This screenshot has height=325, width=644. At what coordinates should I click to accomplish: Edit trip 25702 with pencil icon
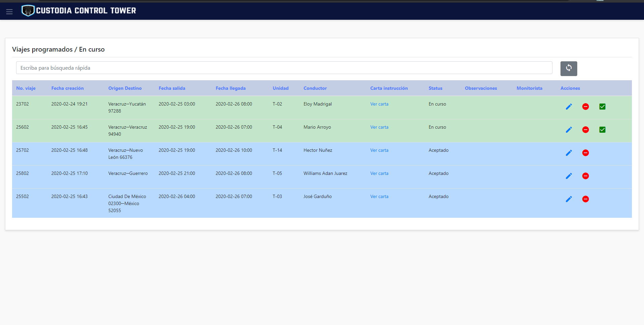tap(569, 153)
